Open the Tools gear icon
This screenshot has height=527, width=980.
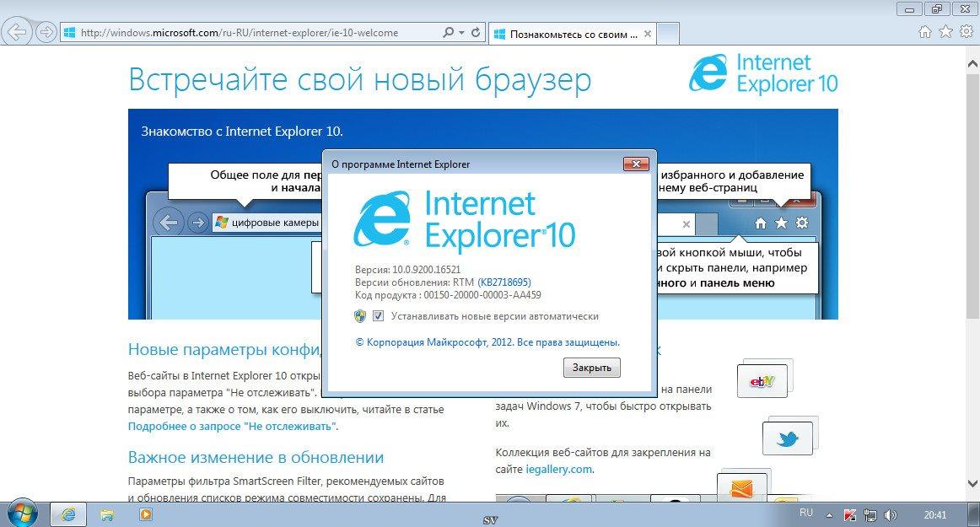965,32
